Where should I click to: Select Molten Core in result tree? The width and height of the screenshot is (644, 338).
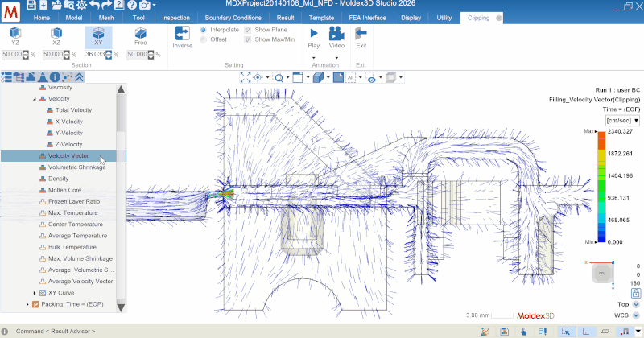[64, 190]
